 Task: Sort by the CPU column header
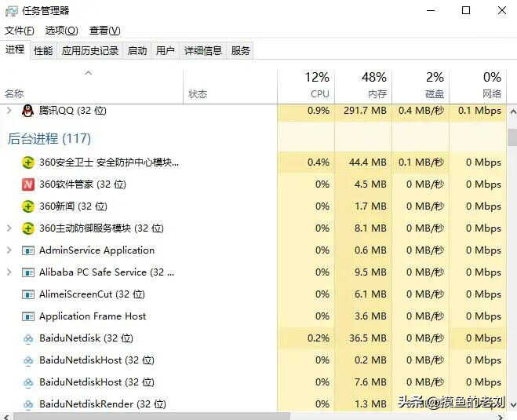[306, 86]
